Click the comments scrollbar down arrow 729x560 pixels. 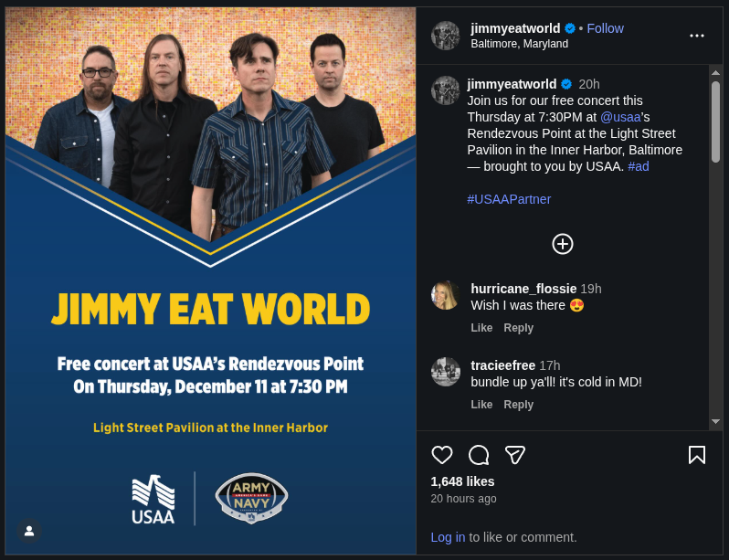coord(715,421)
